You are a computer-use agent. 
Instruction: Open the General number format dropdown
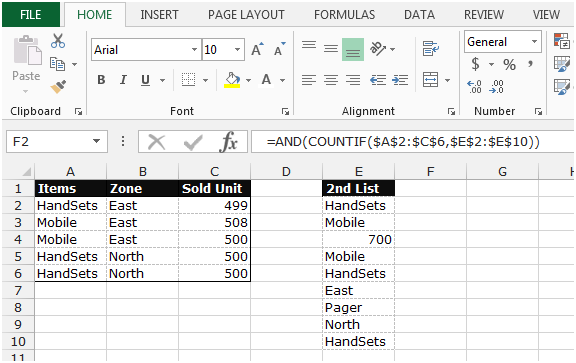(x=534, y=42)
